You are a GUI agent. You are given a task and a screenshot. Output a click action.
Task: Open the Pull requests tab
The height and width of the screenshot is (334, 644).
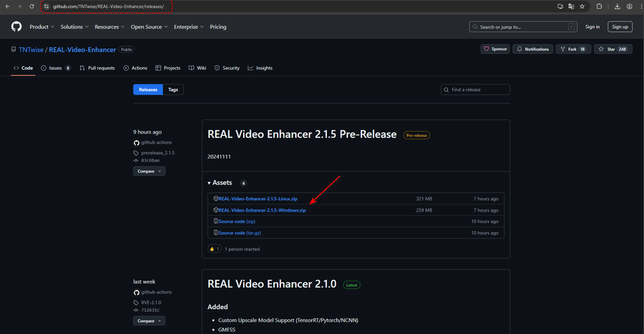(98, 68)
